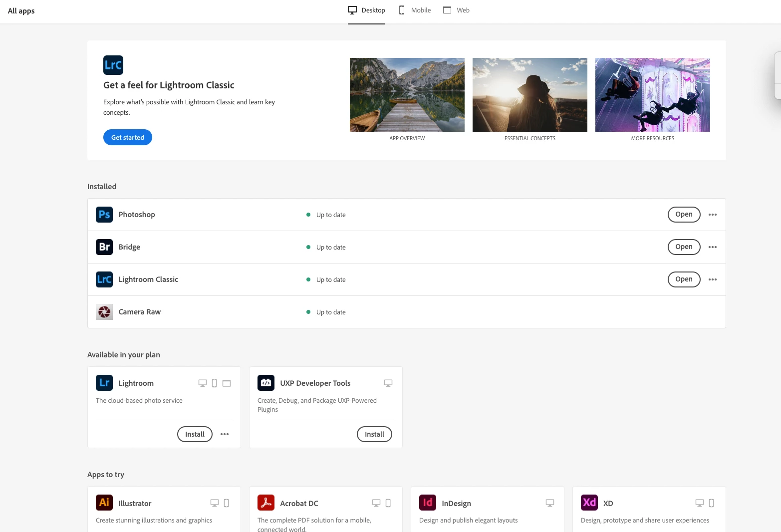Click 'The cloud-based photo service' description
Image resolution: width=781 pixels, height=532 pixels.
pyautogui.click(x=139, y=400)
